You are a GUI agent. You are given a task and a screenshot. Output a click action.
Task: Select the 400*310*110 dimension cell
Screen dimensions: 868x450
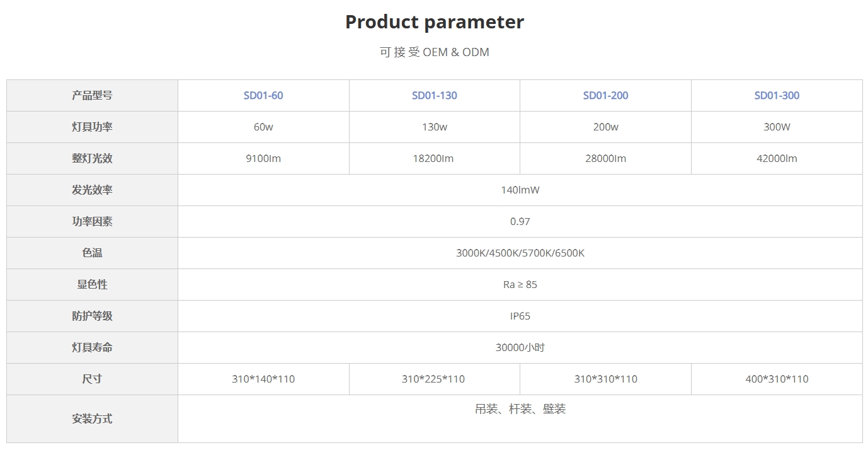click(x=777, y=379)
